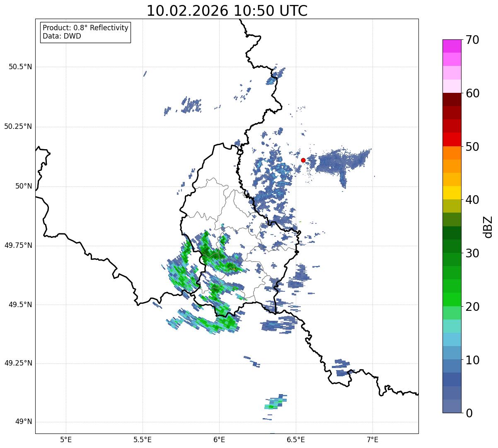Click the '49°N' latitude label
Image resolution: width=498 pixels, height=448 pixels.
pos(24,422)
